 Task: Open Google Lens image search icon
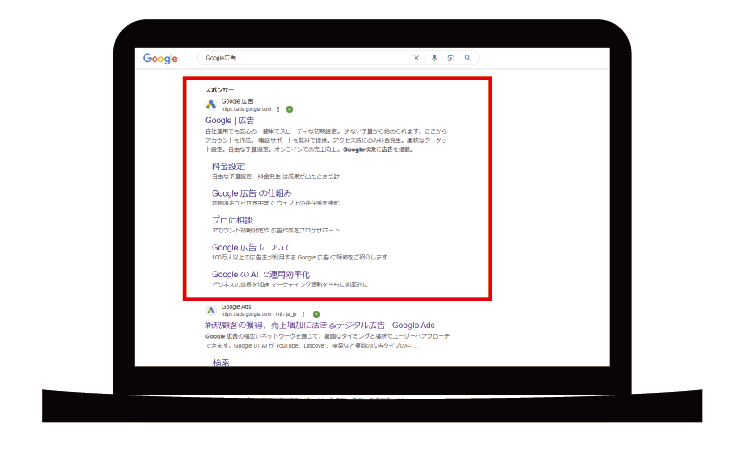tap(450, 58)
